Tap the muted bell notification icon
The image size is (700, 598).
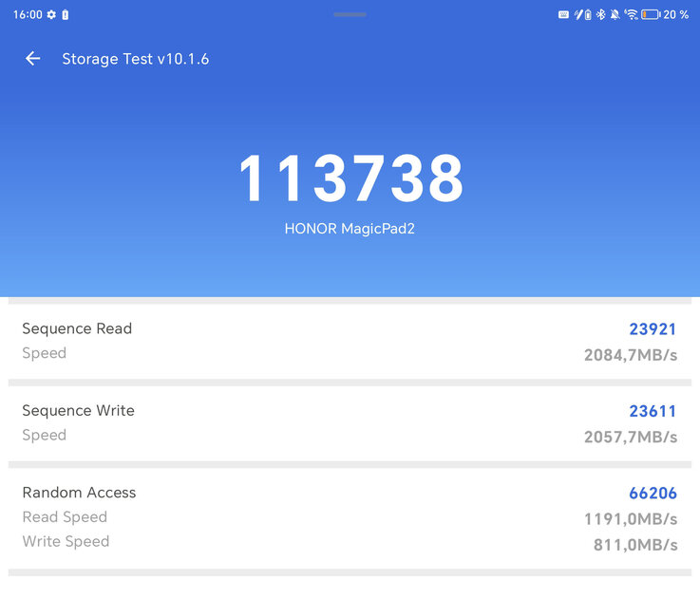point(615,15)
